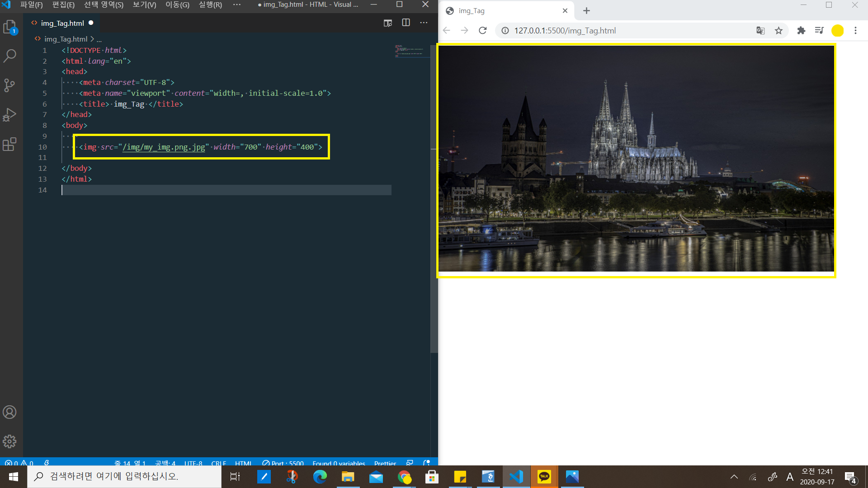Open the Extensions view

9,144
